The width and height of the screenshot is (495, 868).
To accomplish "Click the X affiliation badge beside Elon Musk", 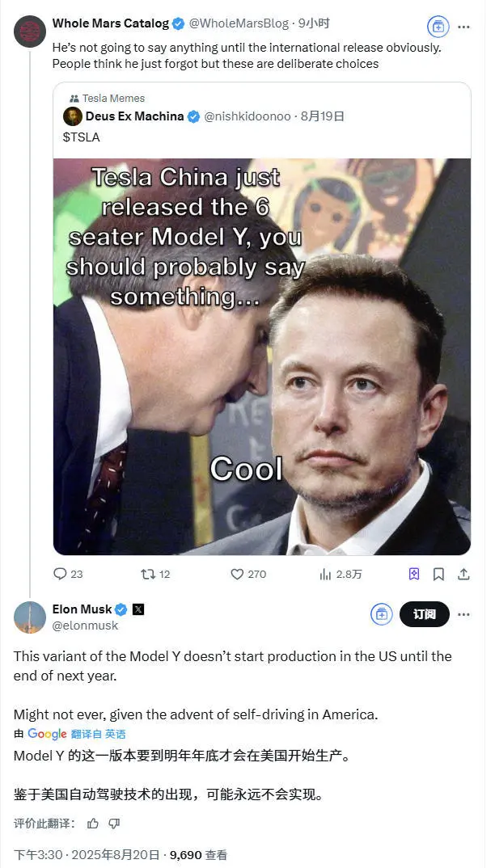I will point(137,609).
